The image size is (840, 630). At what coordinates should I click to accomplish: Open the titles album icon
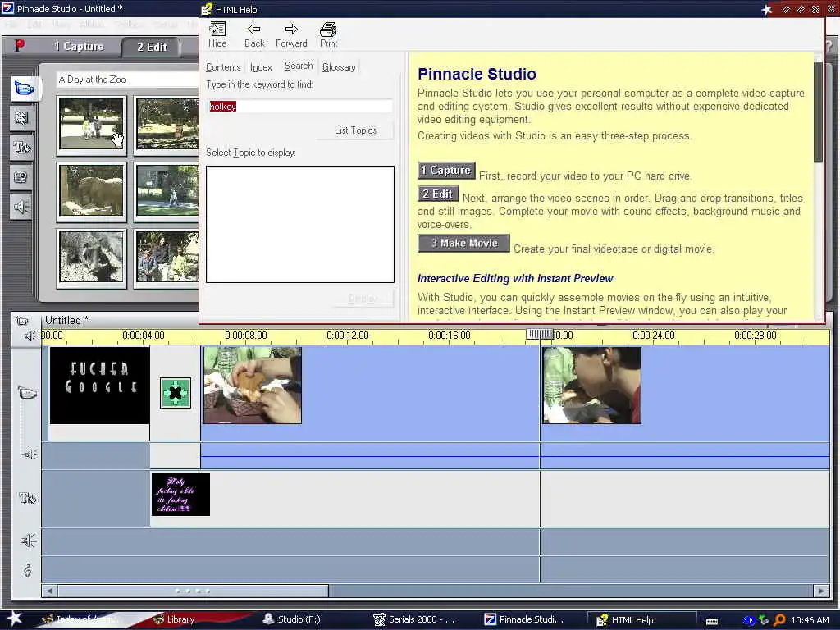click(22, 148)
